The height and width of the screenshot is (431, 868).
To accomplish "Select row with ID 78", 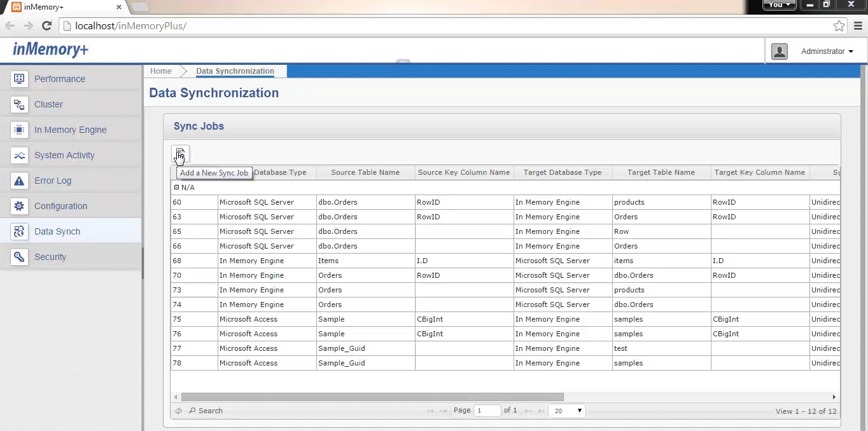I will tap(505, 363).
